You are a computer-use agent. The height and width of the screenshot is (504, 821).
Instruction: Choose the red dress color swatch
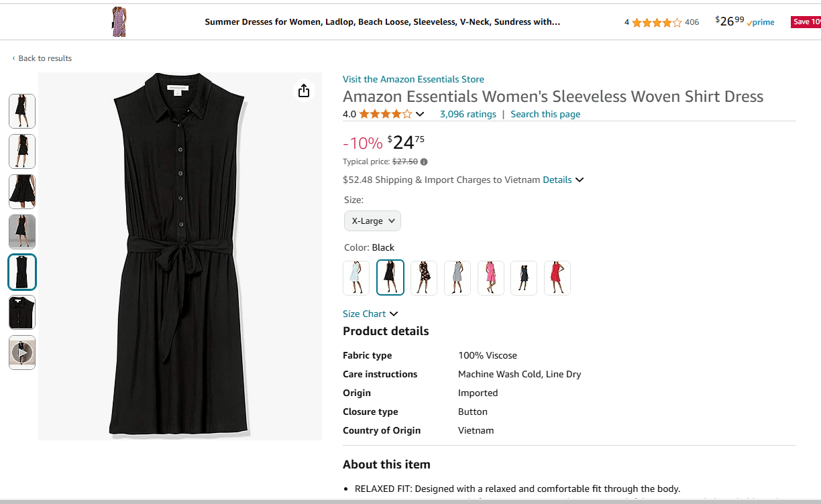[x=557, y=277]
